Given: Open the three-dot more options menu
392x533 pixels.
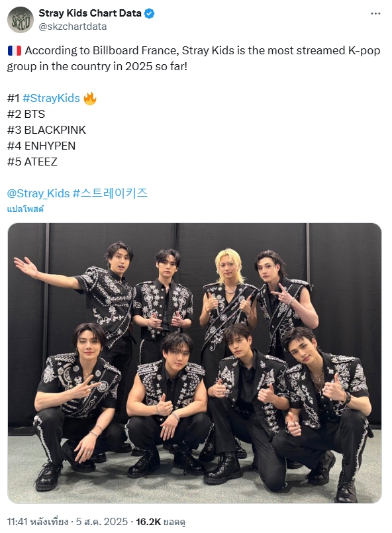Looking at the screenshot, I should click(x=375, y=14).
